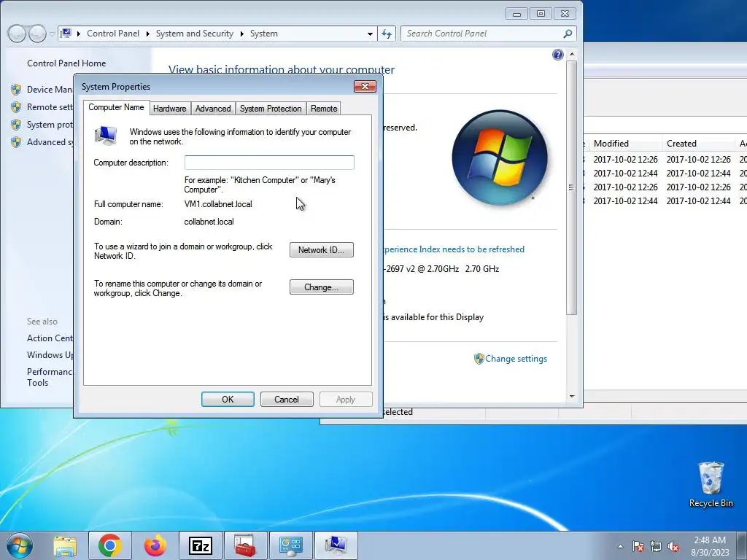Launch Firefox from the taskbar
This screenshot has width=747, height=560.
click(x=155, y=545)
